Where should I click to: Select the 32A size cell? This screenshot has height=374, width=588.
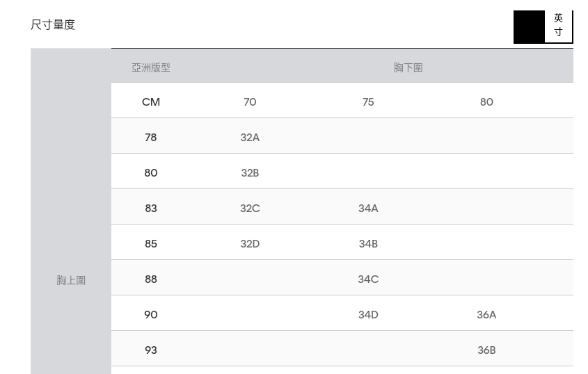click(x=250, y=138)
